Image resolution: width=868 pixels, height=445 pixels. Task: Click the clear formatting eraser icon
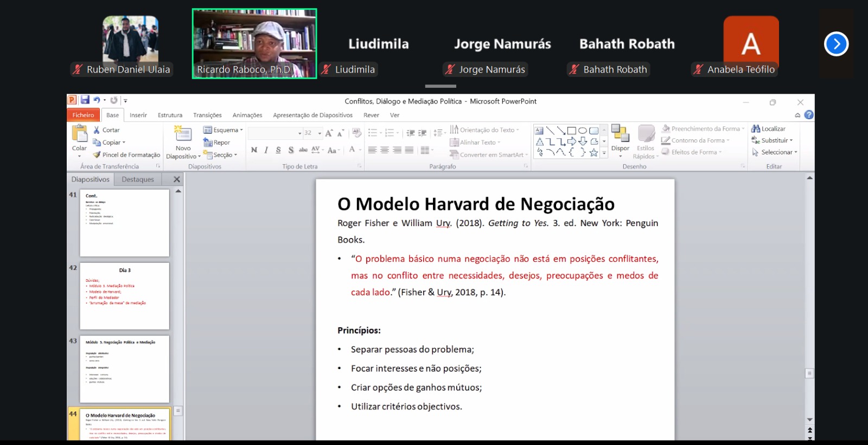point(356,132)
